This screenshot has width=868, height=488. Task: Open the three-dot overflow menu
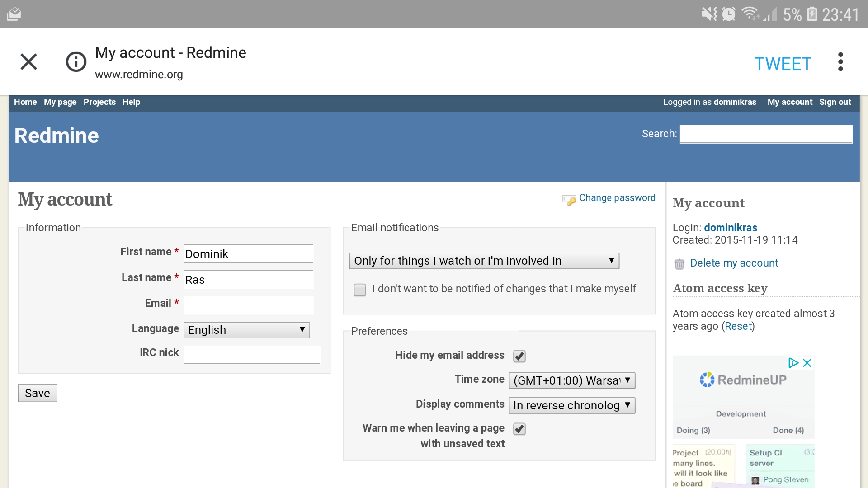click(840, 62)
